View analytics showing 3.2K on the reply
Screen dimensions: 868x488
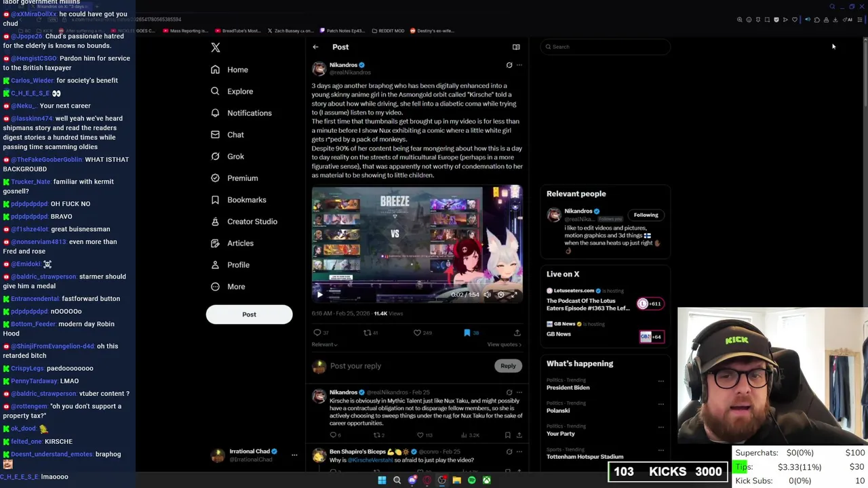point(470,435)
